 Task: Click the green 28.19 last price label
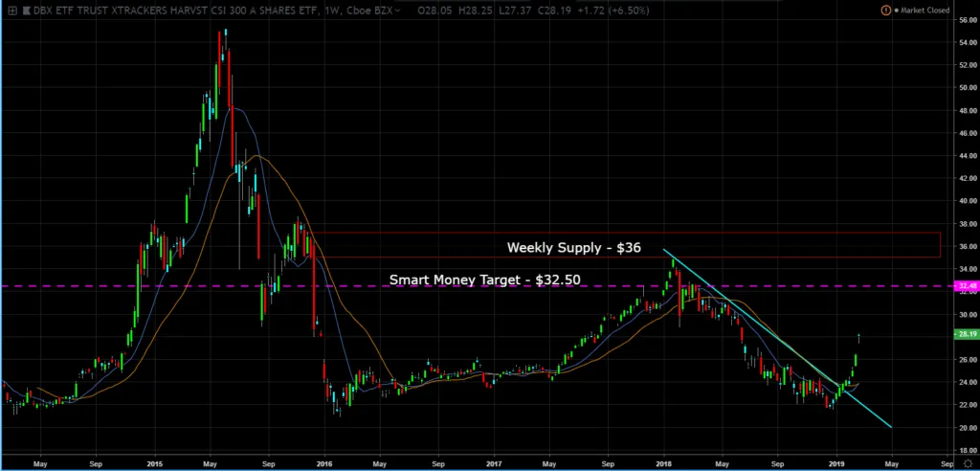[965, 335]
